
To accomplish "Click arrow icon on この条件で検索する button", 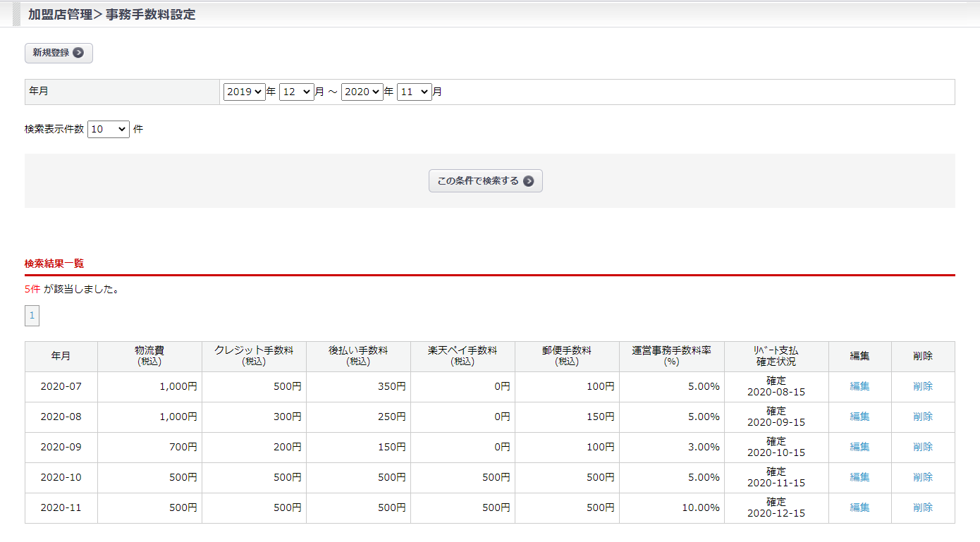I will coord(528,181).
